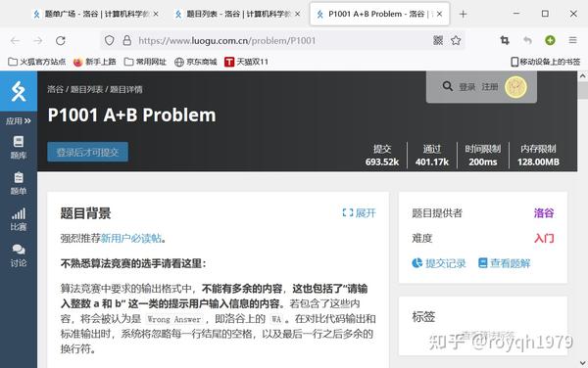588x368 pixels.
Task: Click the yellow user avatar
Action: (x=515, y=87)
